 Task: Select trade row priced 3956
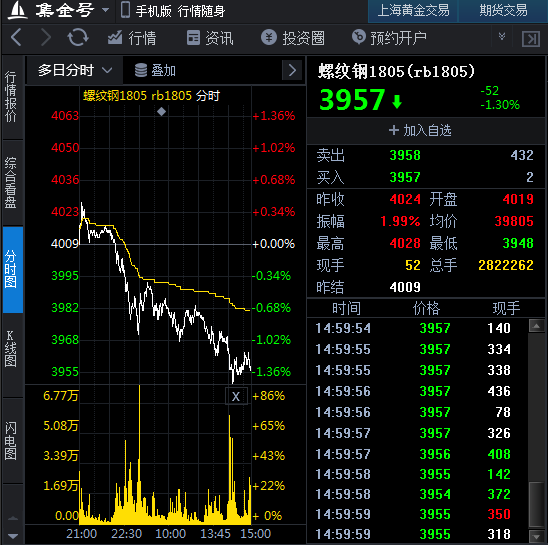click(x=418, y=454)
